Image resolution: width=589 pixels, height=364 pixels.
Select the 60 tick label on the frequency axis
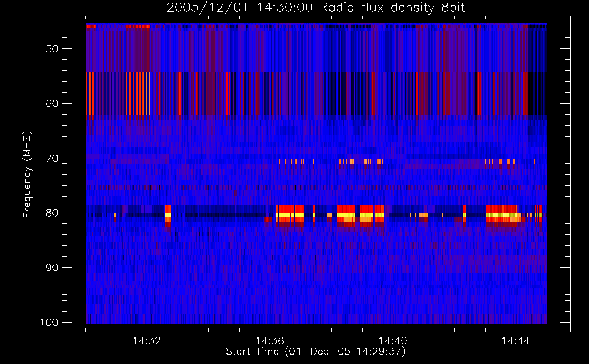click(52, 103)
